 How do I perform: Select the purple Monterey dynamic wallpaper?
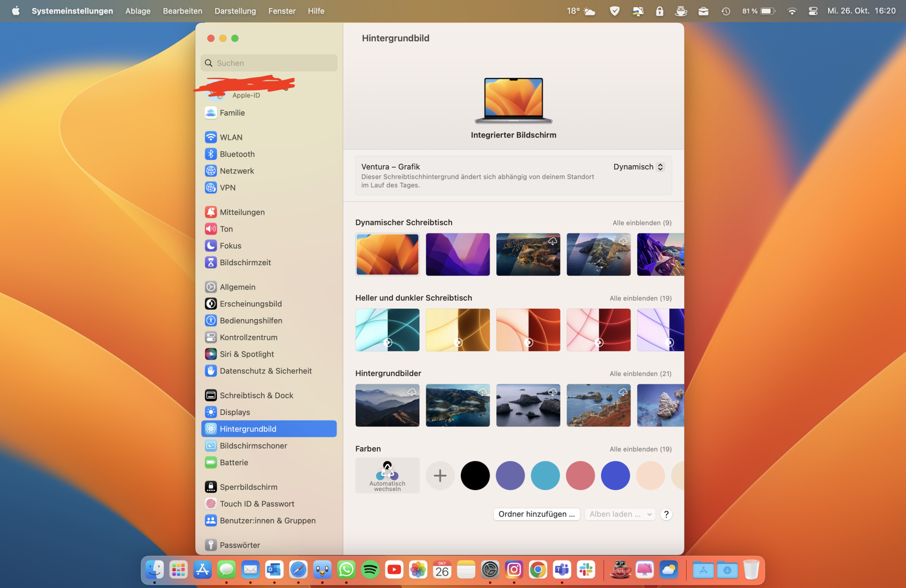(458, 254)
